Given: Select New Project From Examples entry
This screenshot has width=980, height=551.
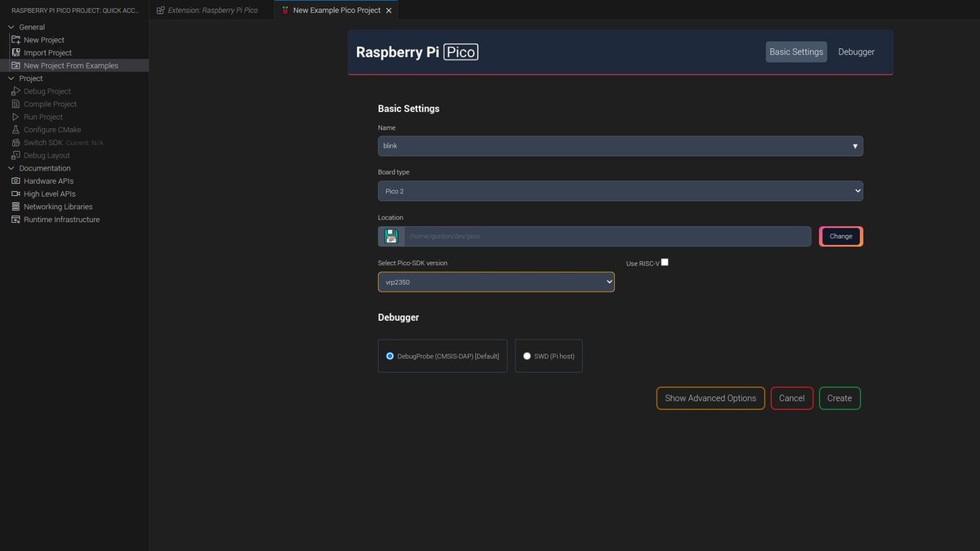Looking at the screenshot, I should click(x=74, y=65).
